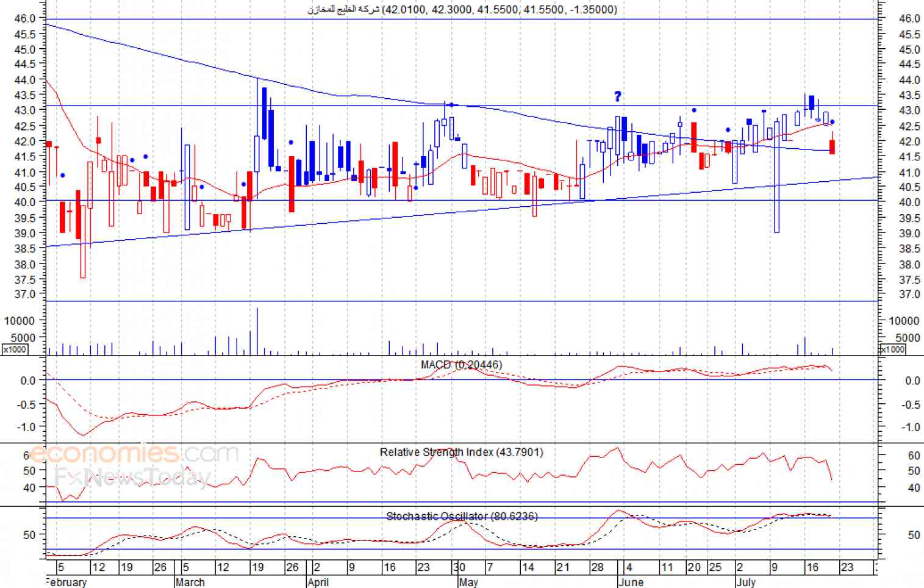The height and width of the screenshot is (588, 924).
Task: Select "37.0" on the right price axis
Action: tap(909, 294)
